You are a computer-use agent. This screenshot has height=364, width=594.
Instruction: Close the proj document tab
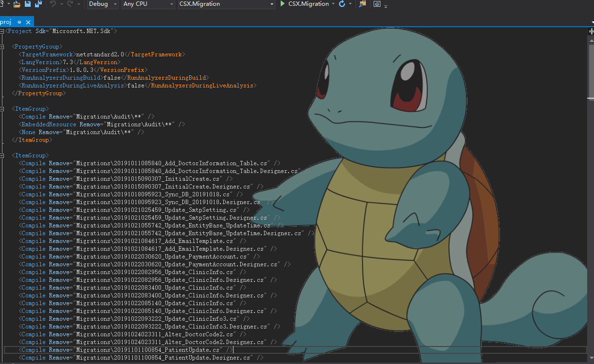pyautogui.click(x=28, y=22)
